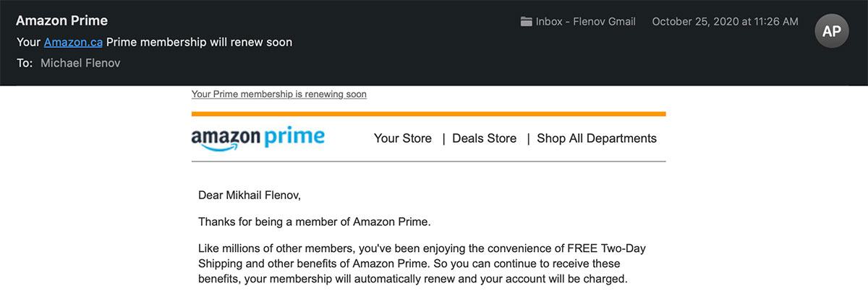Click recipient name Michael Flenov
This screenshot has width=868, height=294.
(x=80, y=63)
